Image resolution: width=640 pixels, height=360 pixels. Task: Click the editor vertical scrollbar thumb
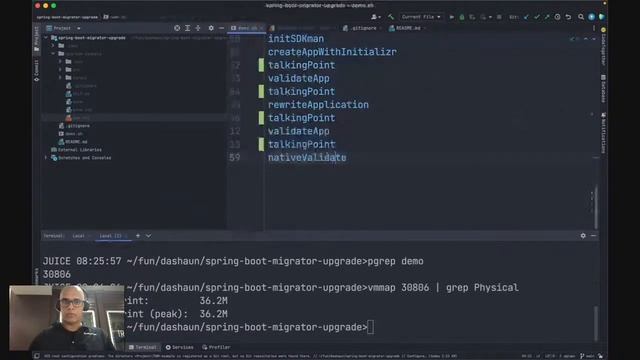(x=596, y=207)
